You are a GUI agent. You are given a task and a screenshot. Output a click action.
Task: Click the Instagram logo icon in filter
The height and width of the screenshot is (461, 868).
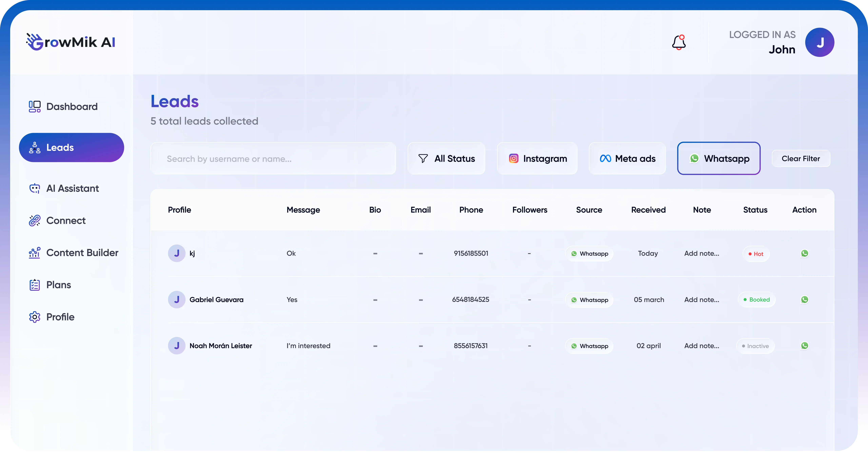[514, 158]
